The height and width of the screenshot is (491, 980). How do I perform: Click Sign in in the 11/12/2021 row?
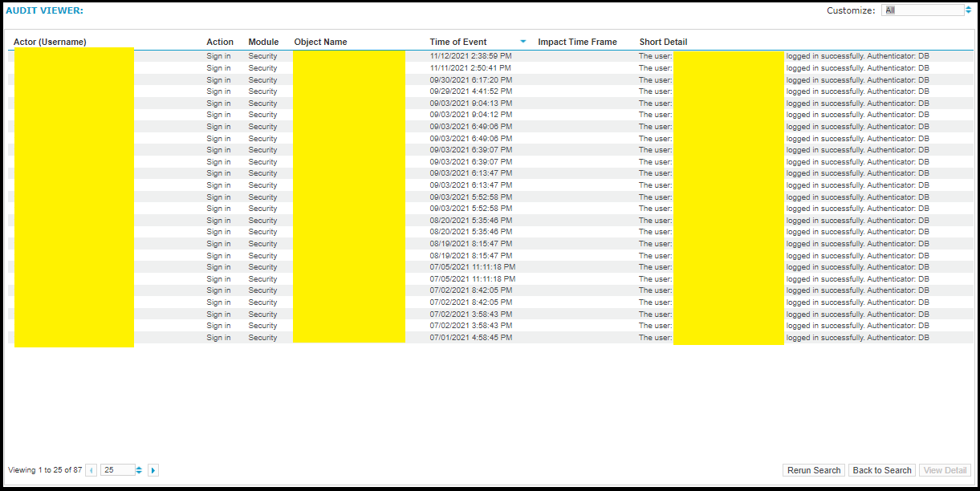(218, 56)
